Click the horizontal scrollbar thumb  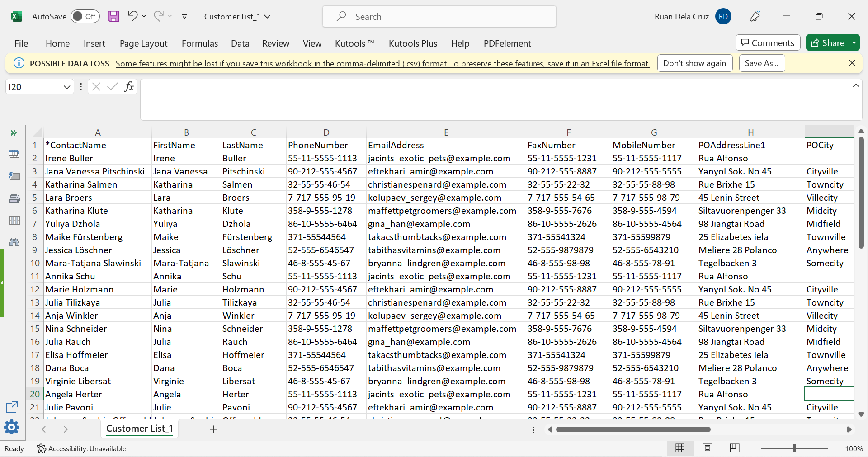click(633, 429)
